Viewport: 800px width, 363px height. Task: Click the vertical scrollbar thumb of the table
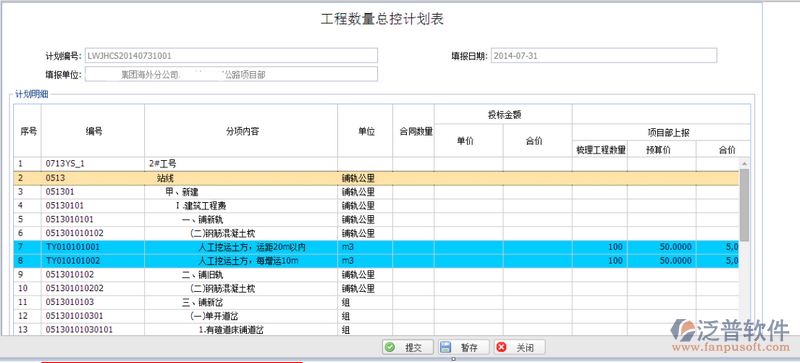744,205
